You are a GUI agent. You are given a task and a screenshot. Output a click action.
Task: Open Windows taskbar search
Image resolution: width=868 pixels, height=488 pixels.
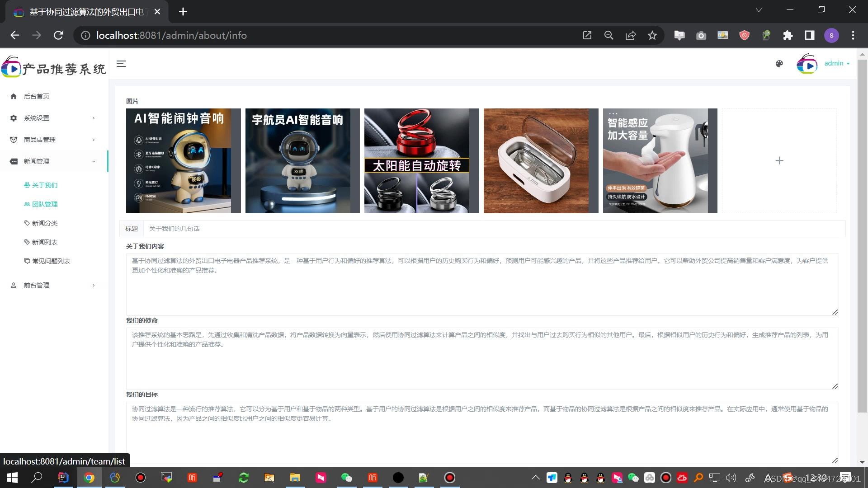tap(37, 478)
